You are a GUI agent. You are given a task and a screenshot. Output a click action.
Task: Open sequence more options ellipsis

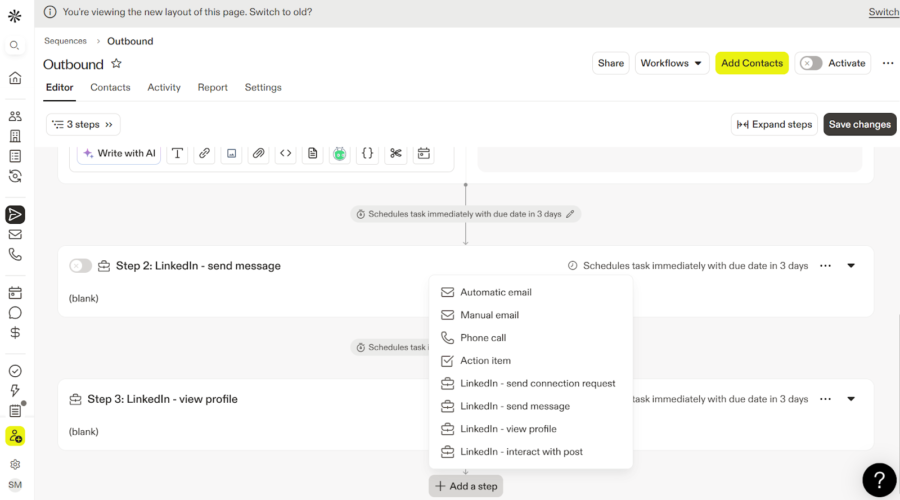coord(888,63)
